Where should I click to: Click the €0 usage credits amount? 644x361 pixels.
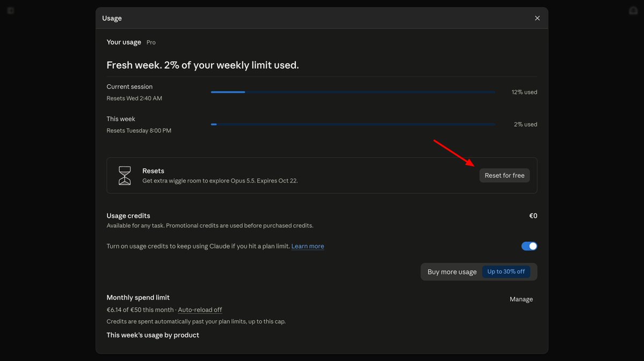[x=533, y=216]
